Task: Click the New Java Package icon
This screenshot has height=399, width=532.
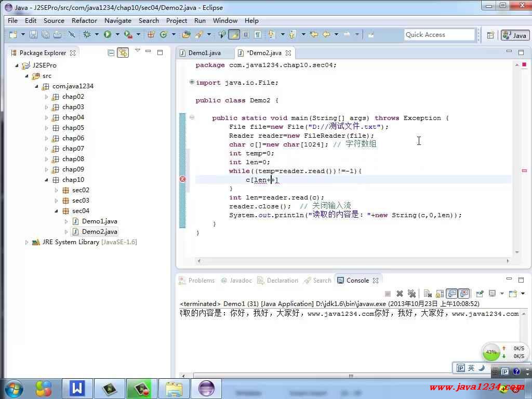Action: tap(151, 34)
